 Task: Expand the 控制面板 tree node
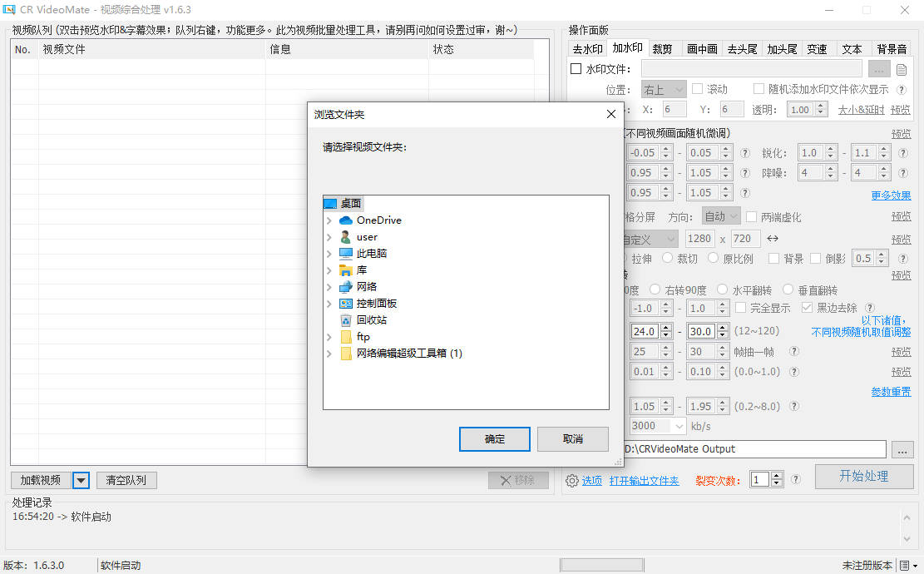pyautogui.click(x=329, y=304)
